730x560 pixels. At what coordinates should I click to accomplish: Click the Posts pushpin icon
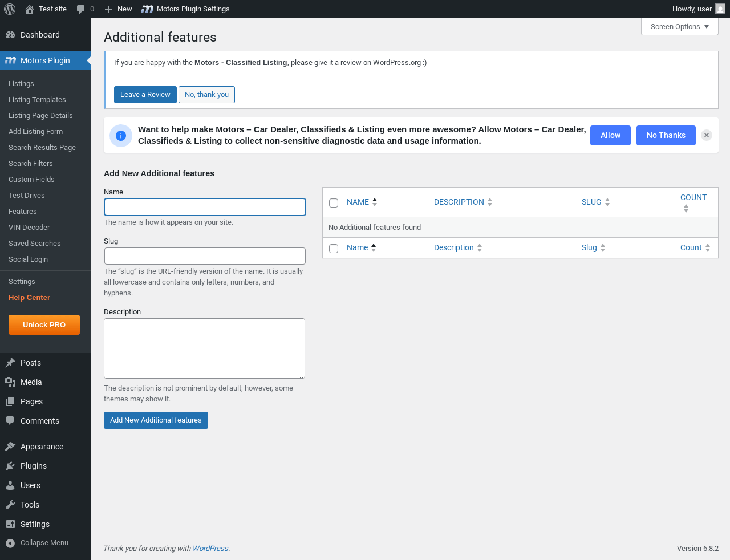10,363
